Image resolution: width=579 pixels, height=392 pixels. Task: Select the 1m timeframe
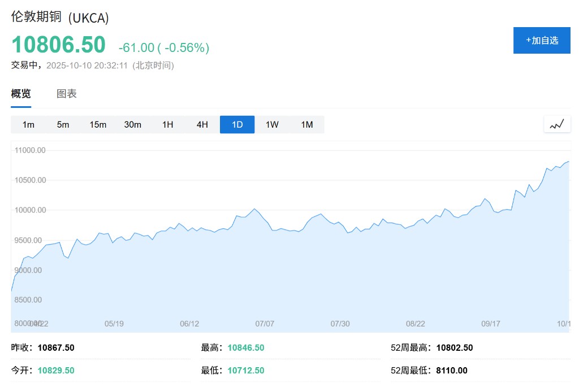tap(28, 125)
